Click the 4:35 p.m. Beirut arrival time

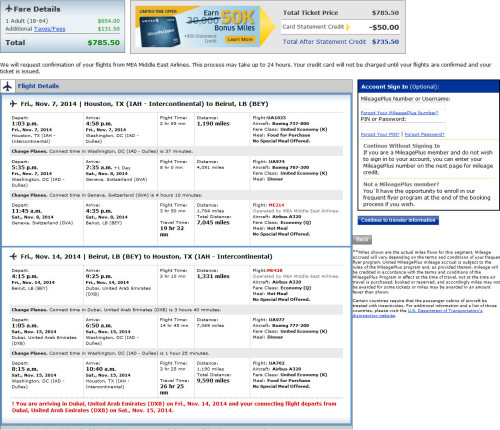pos(99,211)
